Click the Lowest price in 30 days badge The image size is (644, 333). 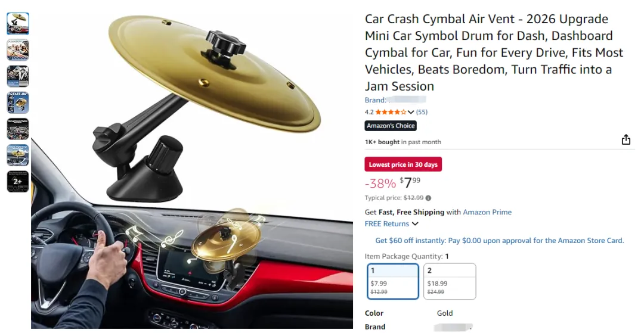pyautogui.click(x=403, y=164)
